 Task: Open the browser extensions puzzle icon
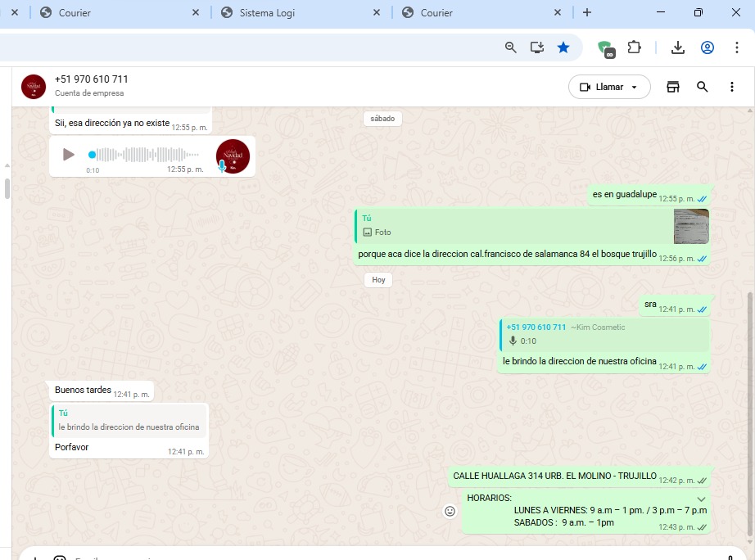coord(634,47)
